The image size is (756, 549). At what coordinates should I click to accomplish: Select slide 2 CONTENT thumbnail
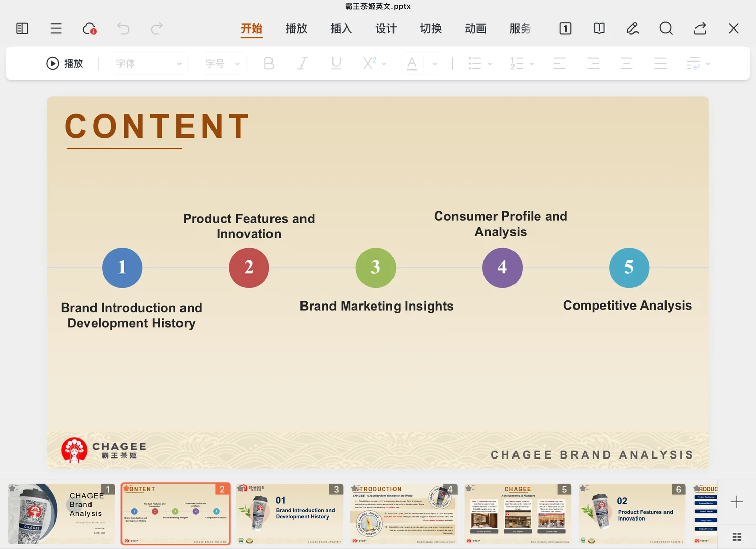[175, 514]
